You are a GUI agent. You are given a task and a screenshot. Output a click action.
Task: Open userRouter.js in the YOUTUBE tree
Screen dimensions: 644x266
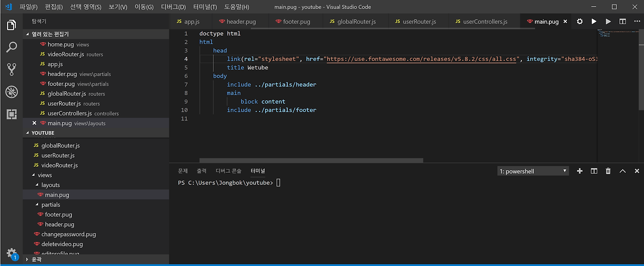pyautogui.click(x=96, y=155)
